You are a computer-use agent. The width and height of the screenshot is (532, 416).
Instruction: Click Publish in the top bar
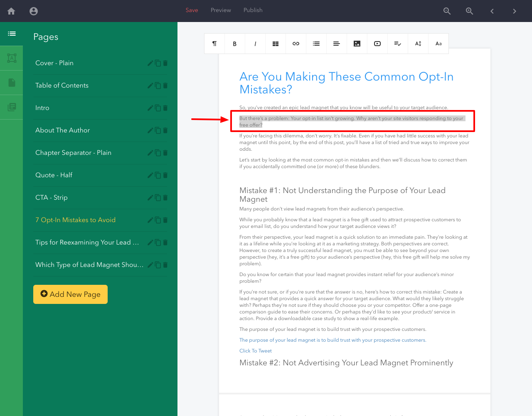click(253, 10)
